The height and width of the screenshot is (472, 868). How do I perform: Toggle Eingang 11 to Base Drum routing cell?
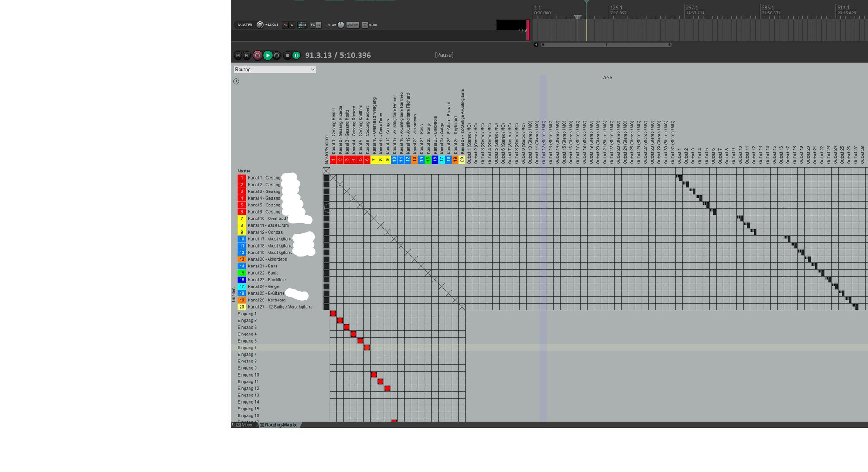click(381, 381)
